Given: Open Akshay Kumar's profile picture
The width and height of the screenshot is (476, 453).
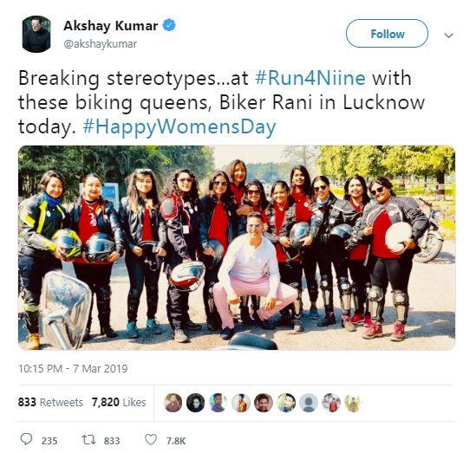Looking at the screenshot, I should click(36, 35).
